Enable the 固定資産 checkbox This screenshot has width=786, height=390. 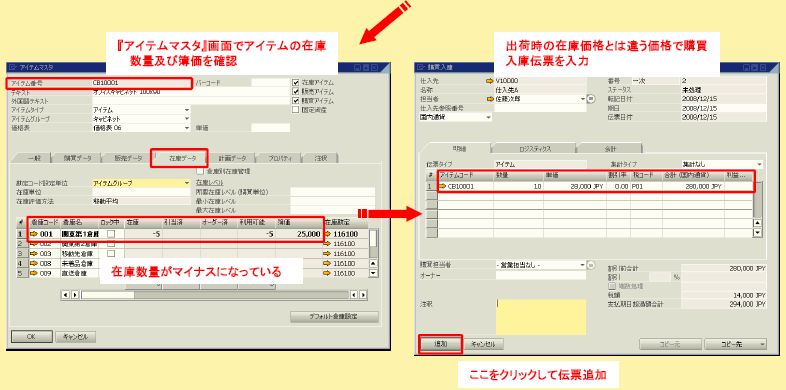click(295, 109)
